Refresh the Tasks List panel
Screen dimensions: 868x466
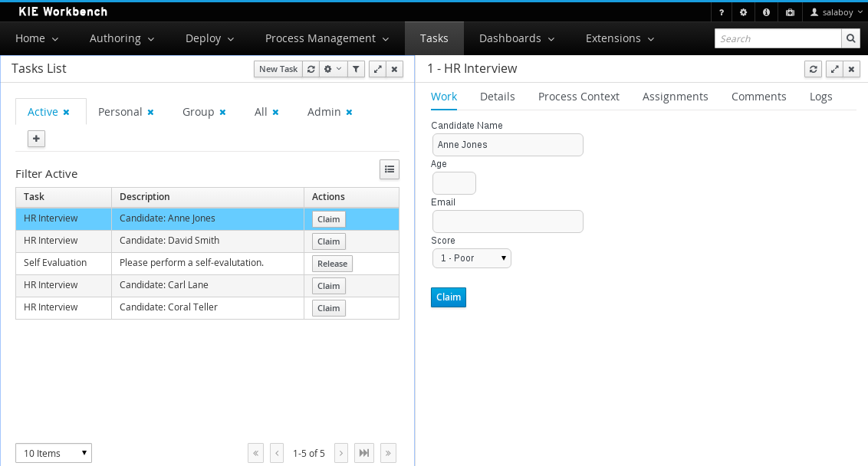click(311, 69)
